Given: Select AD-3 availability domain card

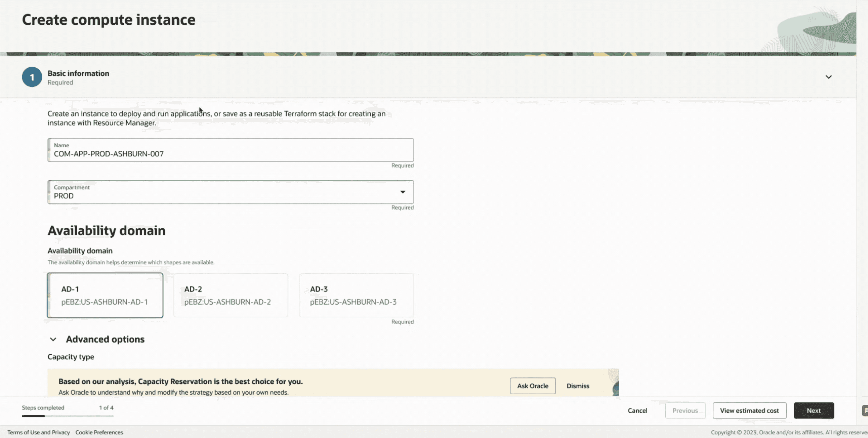Looking at the screenshot, I should [356, 295].
